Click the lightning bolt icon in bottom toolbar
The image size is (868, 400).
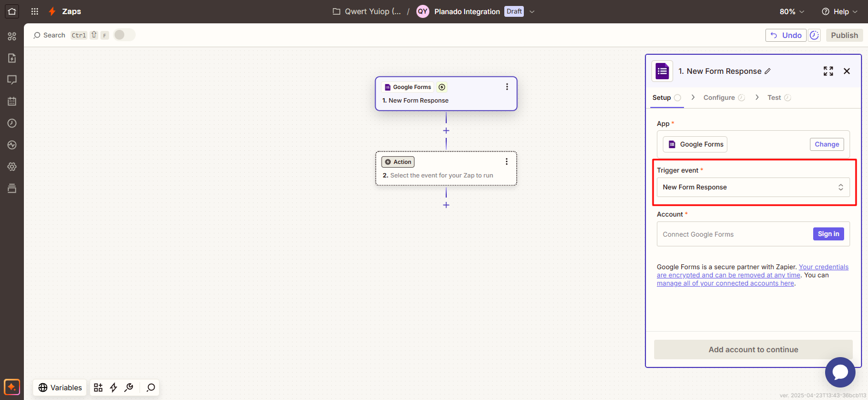(113, 388)
